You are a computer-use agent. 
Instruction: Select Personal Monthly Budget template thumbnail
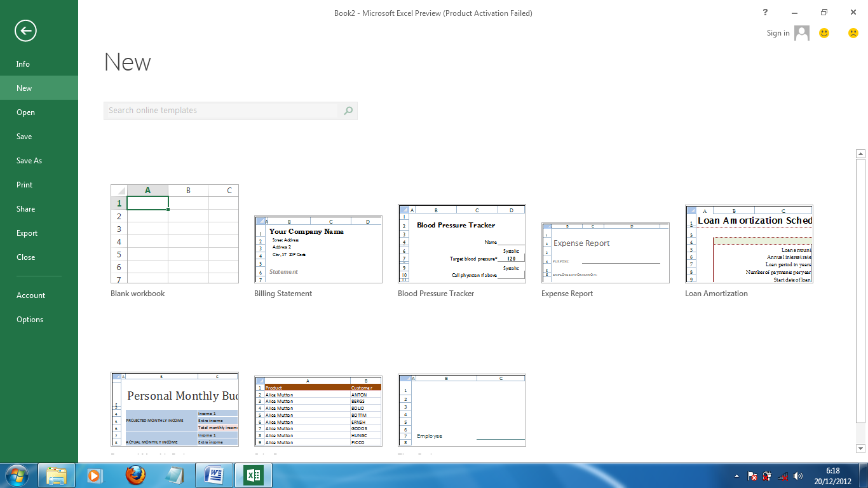coord(175,409)
